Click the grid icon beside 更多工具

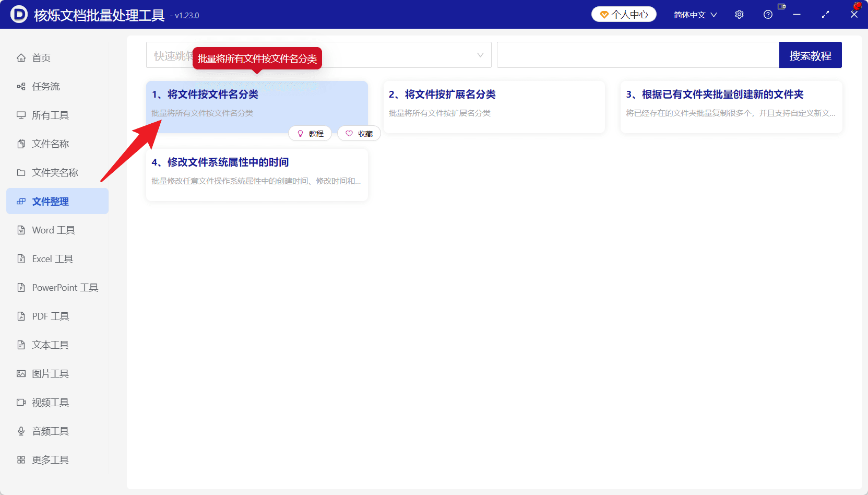21,460
